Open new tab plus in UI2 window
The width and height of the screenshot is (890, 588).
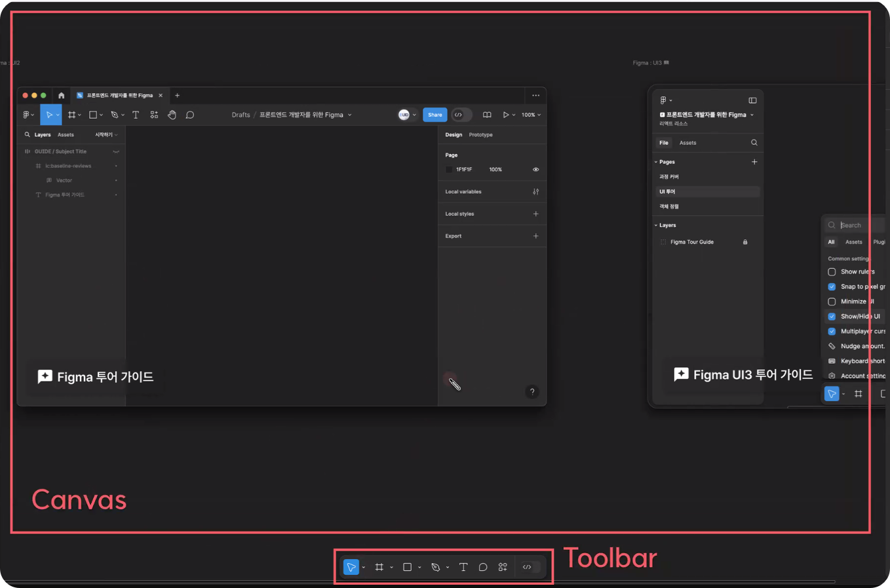pos(177,95)
